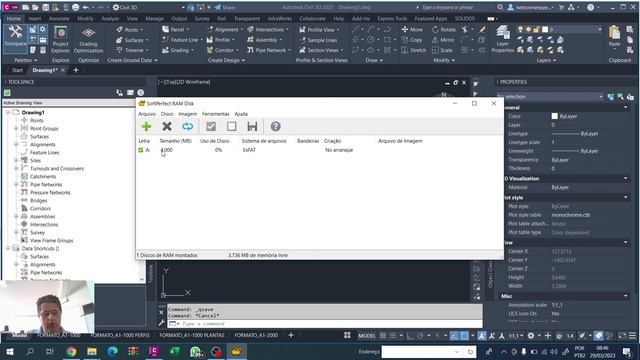Click the blue remount arrows icon
640x360 pixels.
[187, 127]
